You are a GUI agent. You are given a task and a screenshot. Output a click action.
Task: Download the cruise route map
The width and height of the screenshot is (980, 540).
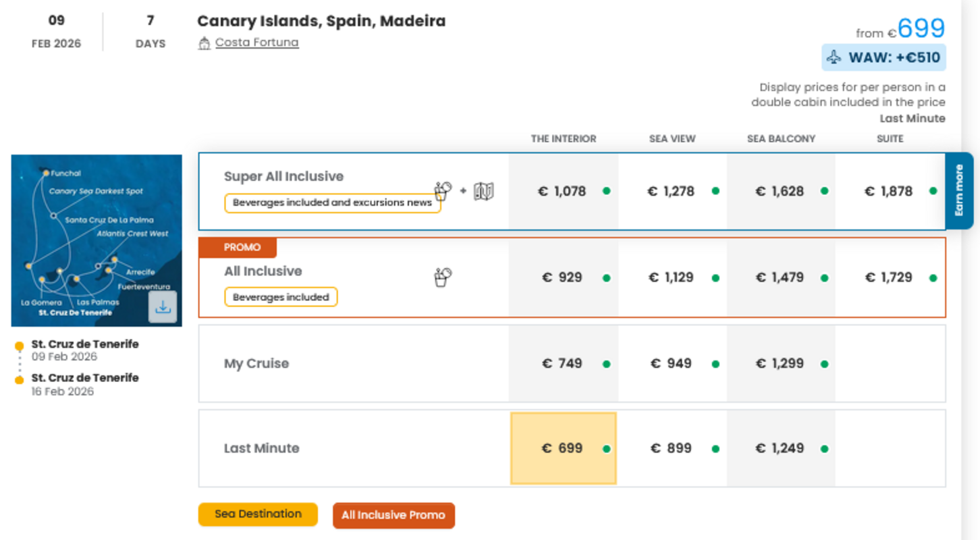[163, 307]
